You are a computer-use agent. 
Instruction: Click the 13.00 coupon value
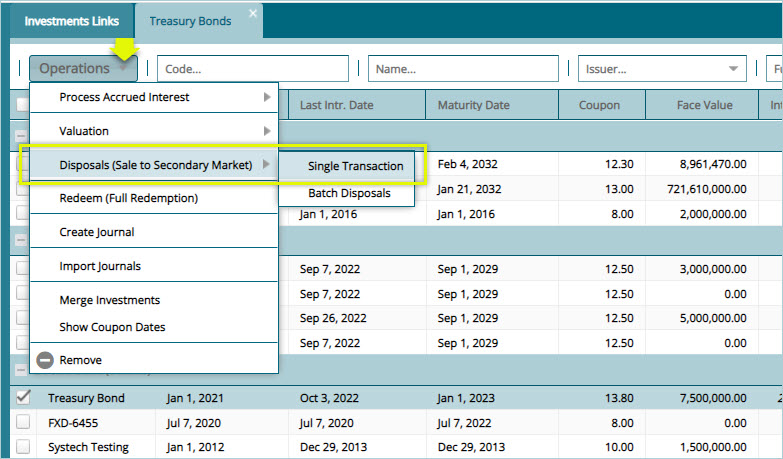(x=619, y=189)
